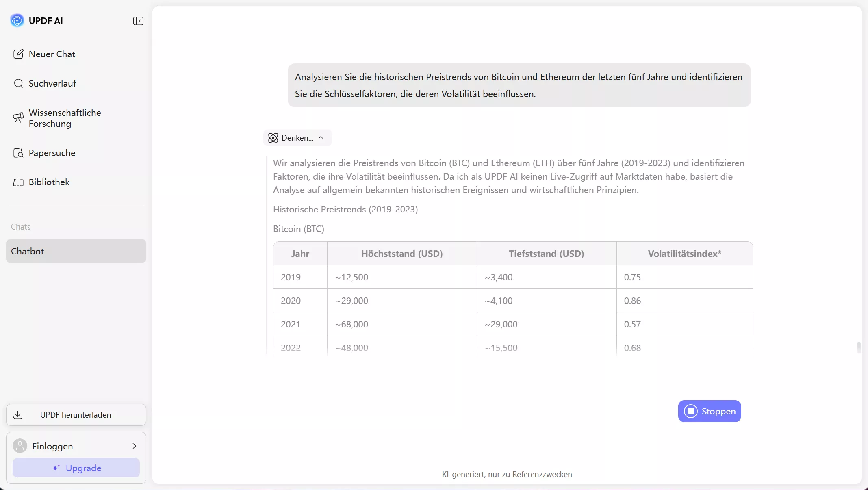Collapse the Denken thinking section chevron
The height and width of the screenshot is (490, 868).
[321, 138]
